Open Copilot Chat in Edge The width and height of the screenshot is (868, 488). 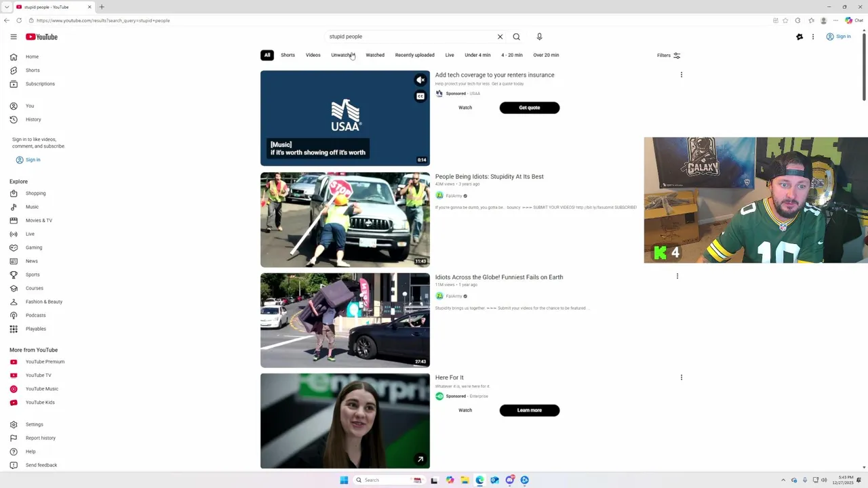click(x=854, y=20)
